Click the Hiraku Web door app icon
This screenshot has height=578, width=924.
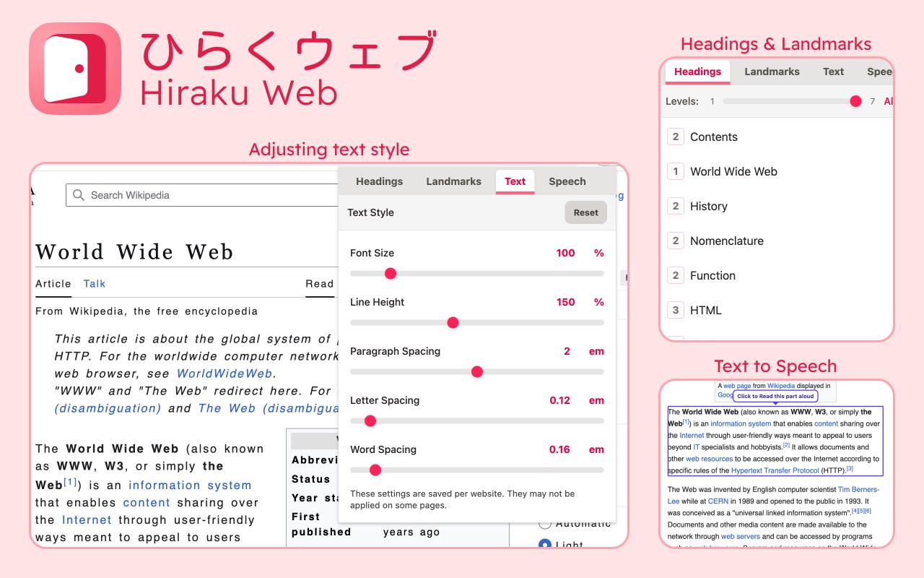tap(75, 69)
